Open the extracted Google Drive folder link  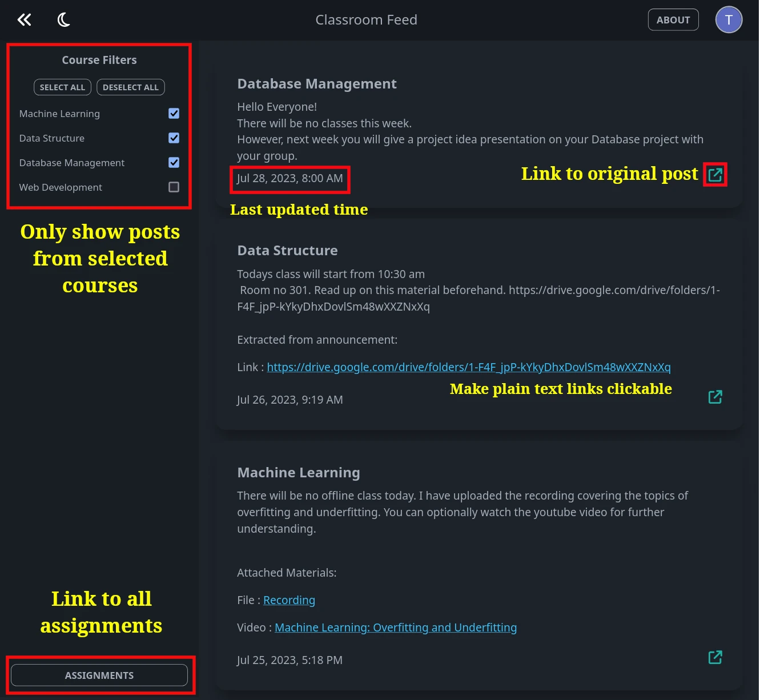pos(468,367)
